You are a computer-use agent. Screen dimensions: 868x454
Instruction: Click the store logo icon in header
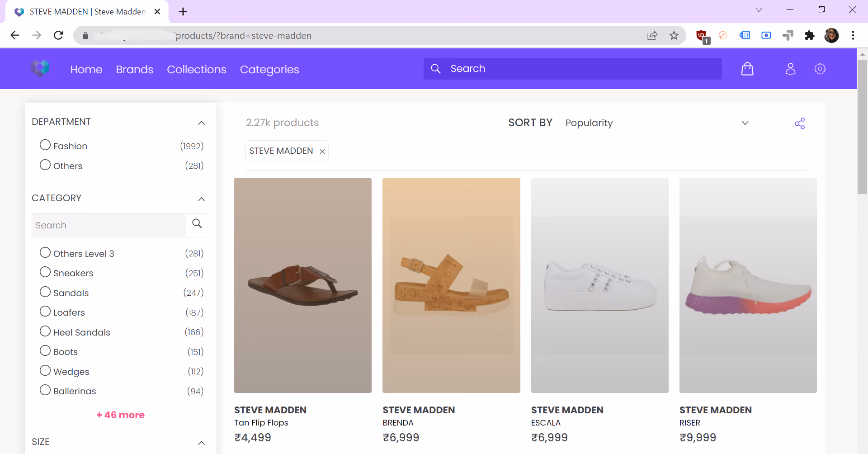[40, 68]
